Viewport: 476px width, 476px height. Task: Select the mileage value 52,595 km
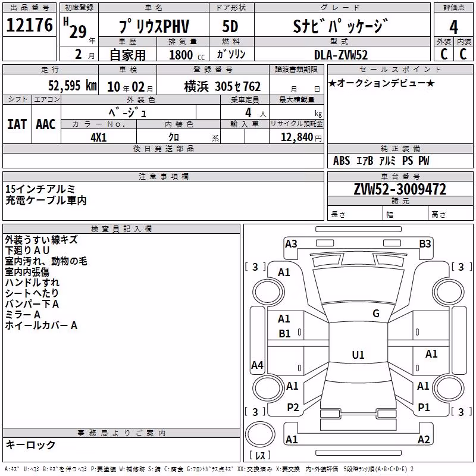pyautogui.click(x=73, y=86)
